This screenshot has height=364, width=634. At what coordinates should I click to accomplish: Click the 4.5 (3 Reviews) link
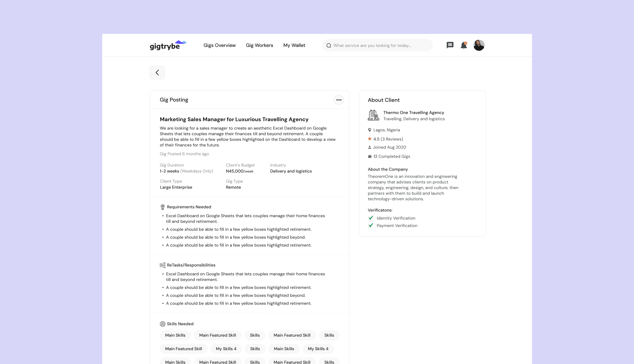point(388,139)
